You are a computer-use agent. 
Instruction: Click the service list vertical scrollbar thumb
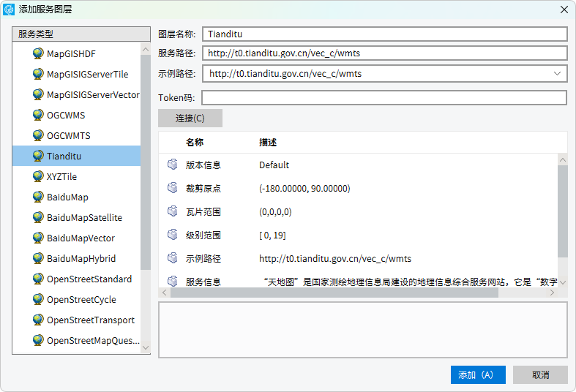(146, 162)
